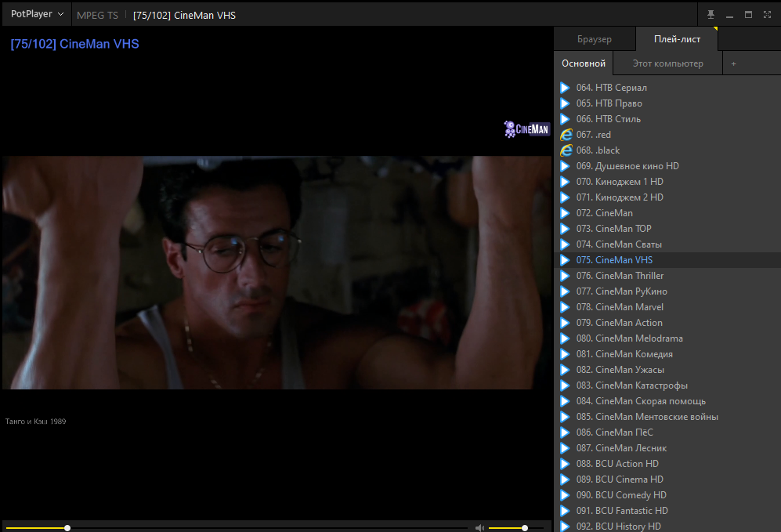
Task: Click the minimize icon in title bar
Action: (x=730, y=16)
